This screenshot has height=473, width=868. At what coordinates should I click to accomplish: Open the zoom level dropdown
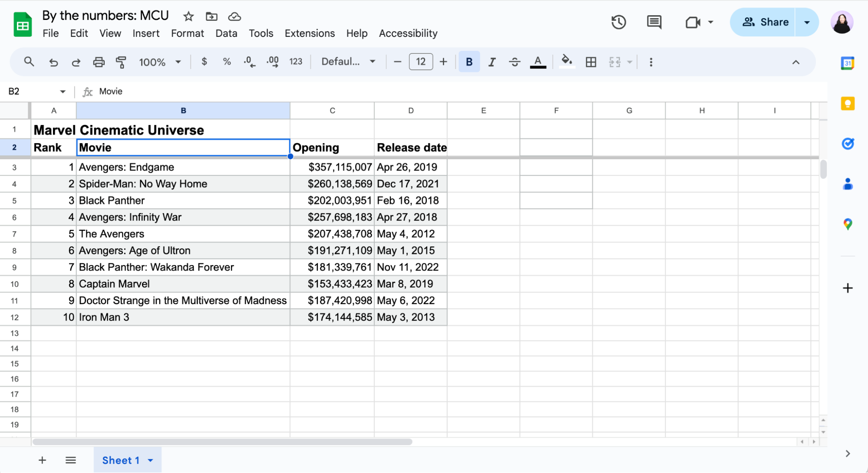coord(159,62)
